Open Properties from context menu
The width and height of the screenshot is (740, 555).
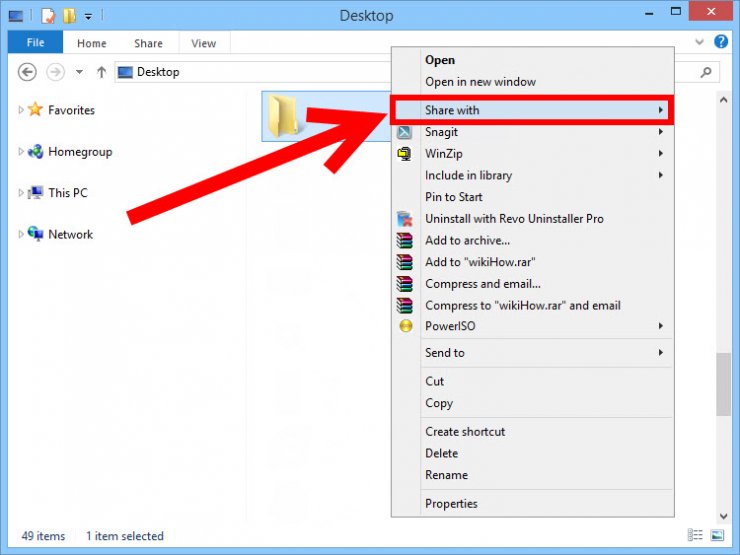coord(532,504)
